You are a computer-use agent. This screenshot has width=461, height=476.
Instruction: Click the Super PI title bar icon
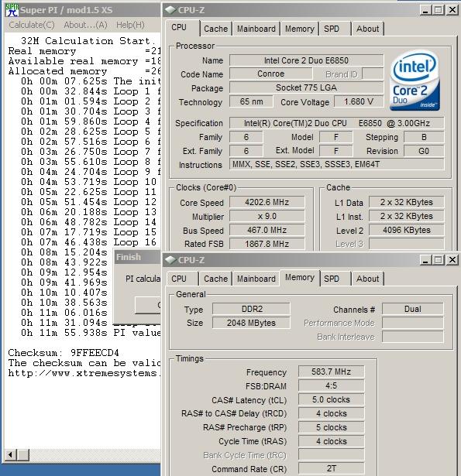(x=12, y=10)
